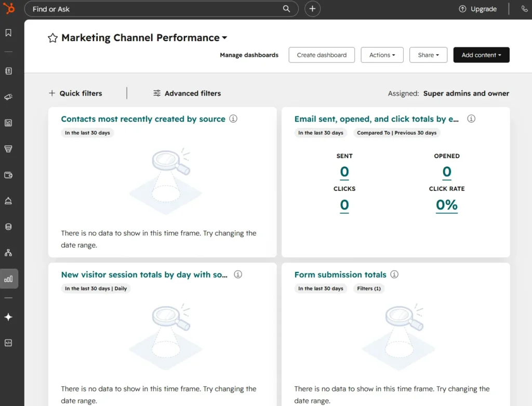Image resolution: width=532 pixels, height=406 pixels.
Task: Select the Automations bell icon
Action: 8,201
